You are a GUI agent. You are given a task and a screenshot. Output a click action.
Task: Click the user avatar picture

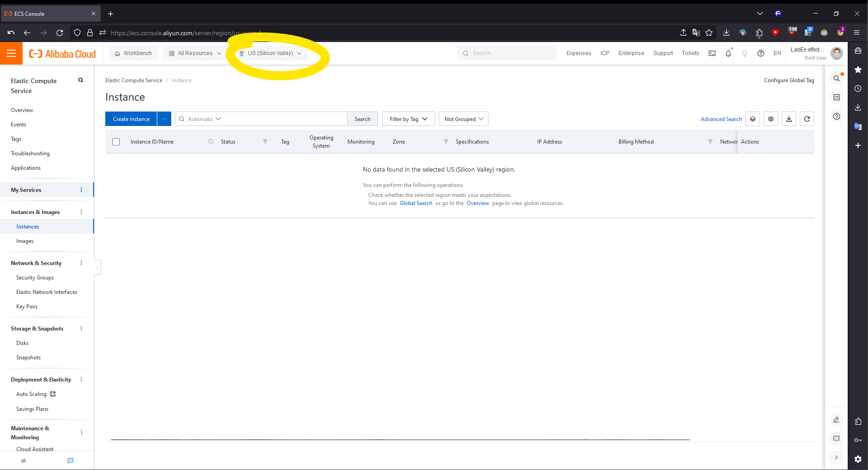837,53
